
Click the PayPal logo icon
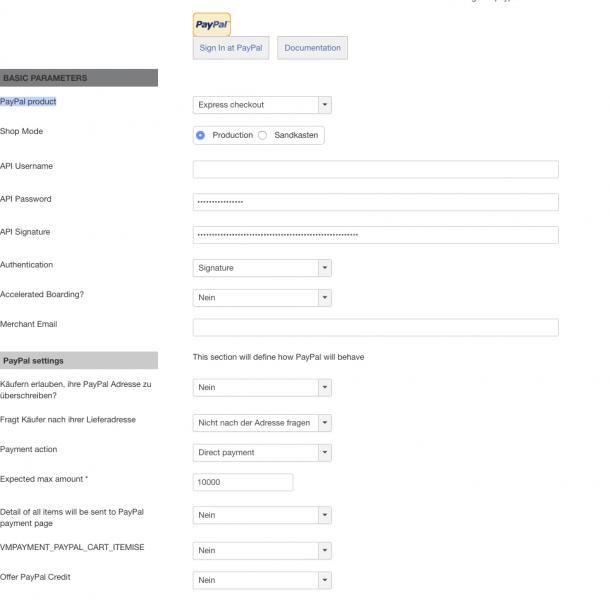(211, 24)
